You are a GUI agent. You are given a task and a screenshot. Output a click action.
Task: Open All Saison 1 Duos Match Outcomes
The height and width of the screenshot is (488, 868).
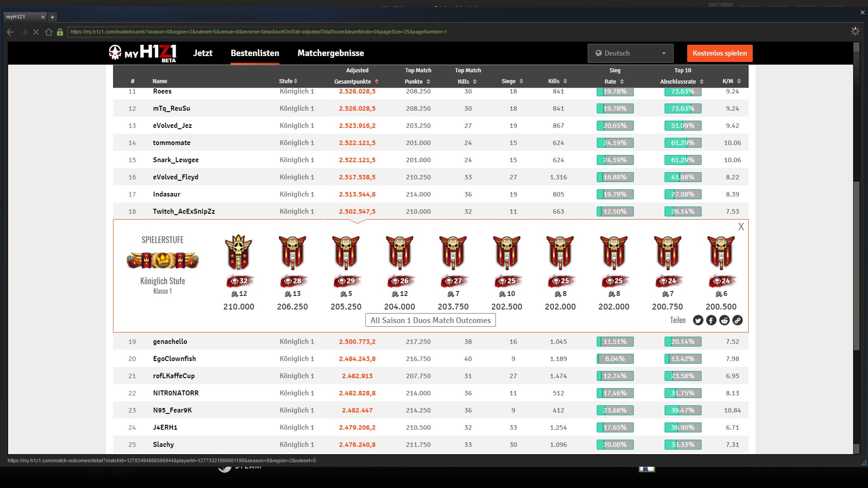pos(430,320)
